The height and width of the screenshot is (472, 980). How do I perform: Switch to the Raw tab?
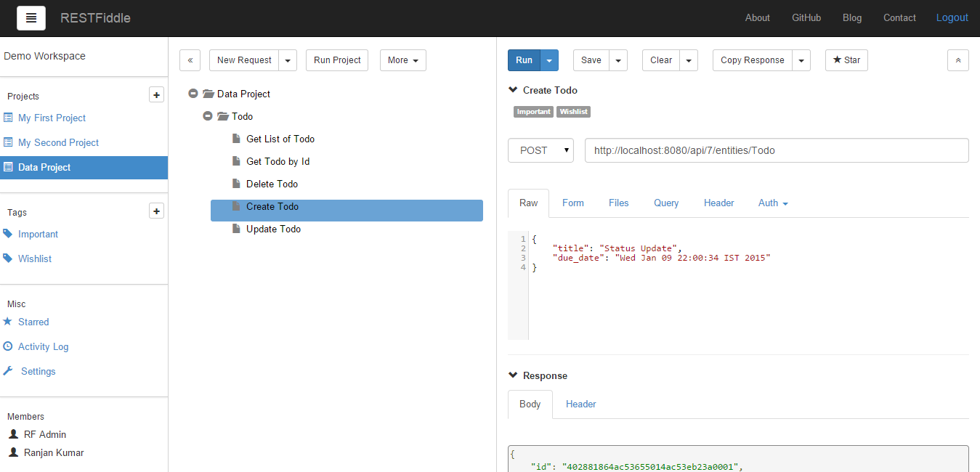(529, 203)
